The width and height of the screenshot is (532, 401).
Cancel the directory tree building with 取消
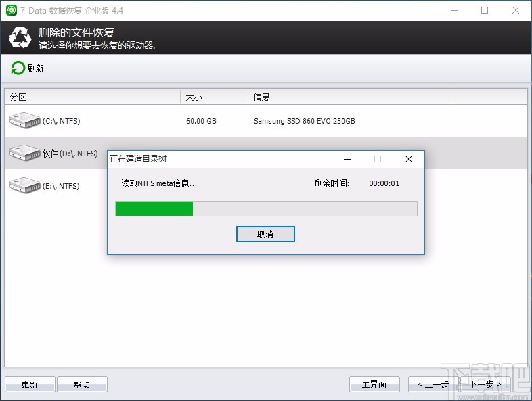(x=265, y=234)
